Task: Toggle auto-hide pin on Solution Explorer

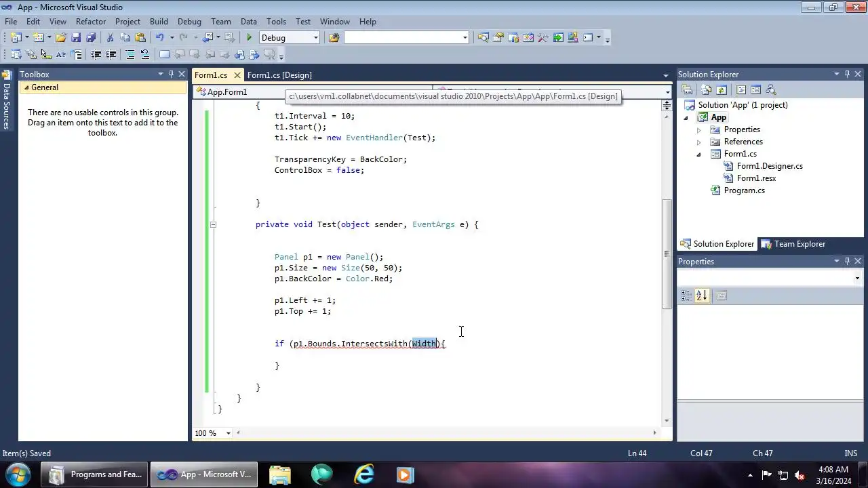Action: click(x=847, y=74)
